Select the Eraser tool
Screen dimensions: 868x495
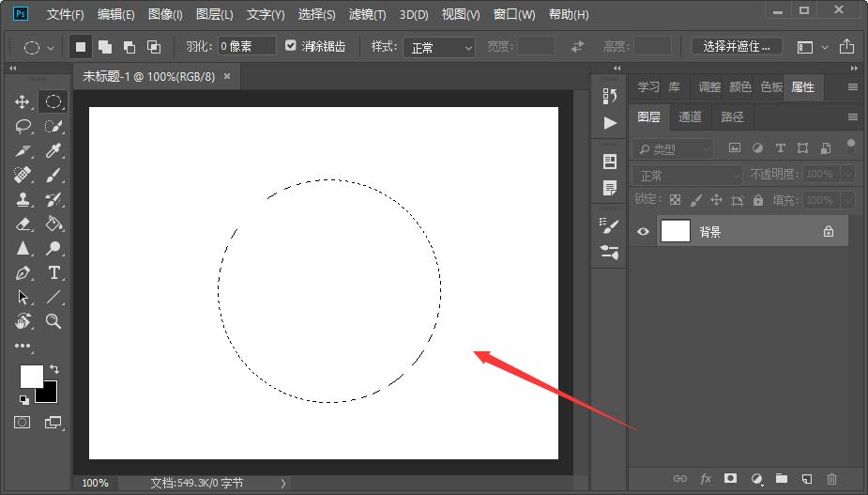click(23, 224)
